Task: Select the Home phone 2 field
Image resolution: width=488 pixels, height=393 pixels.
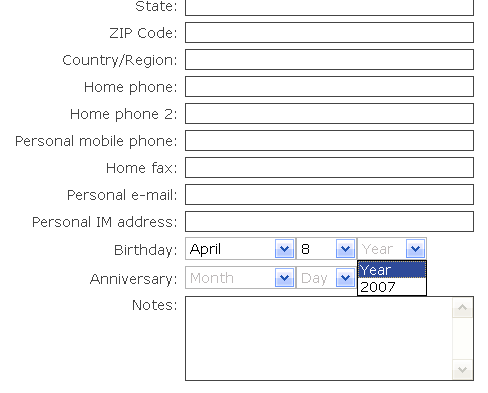Action: point(329,114)
